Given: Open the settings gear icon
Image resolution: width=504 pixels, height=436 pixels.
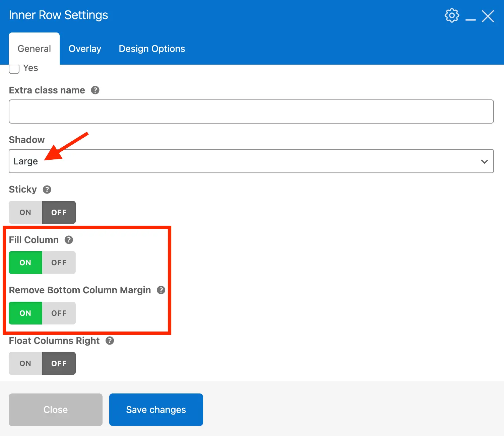Looking at the screenshot, I should pos(452,15).
